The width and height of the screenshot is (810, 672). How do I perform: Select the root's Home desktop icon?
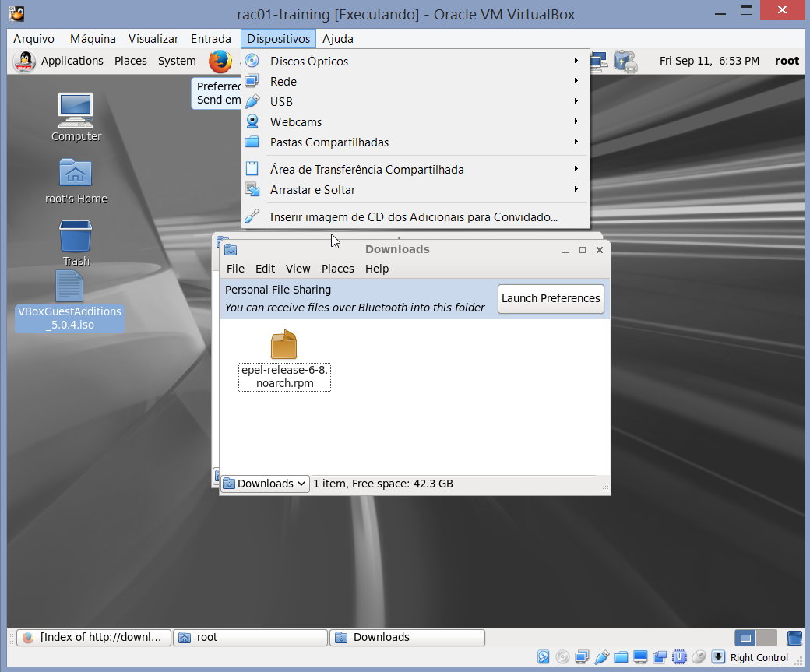(76, 181)
